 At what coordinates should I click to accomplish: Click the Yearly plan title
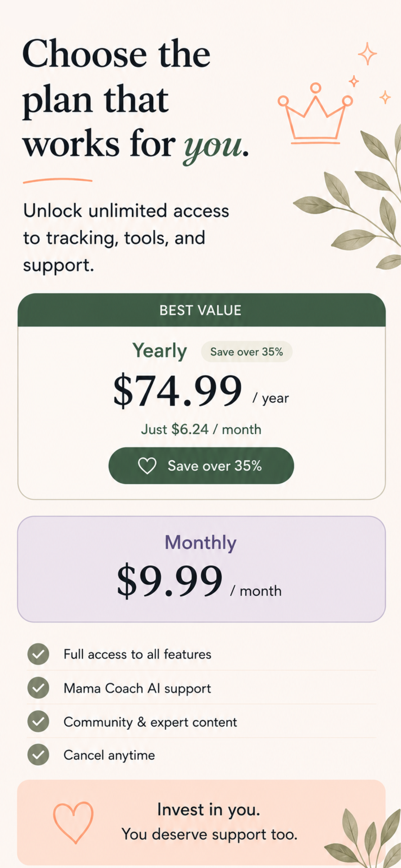click(x=159, y=351)
